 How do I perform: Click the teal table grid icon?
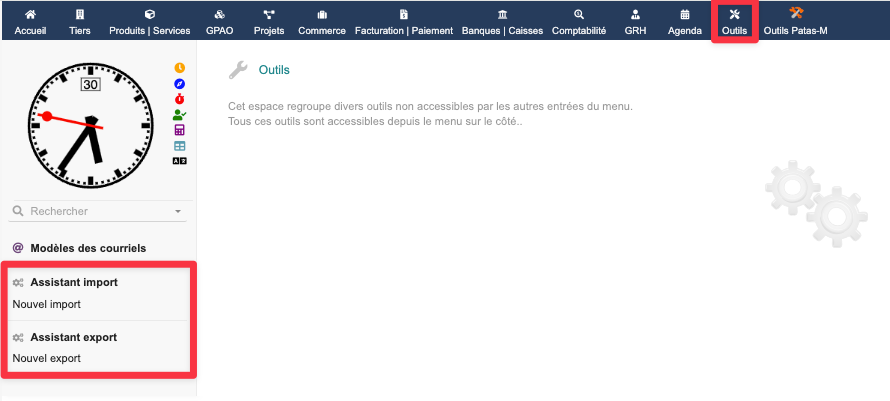180,146
